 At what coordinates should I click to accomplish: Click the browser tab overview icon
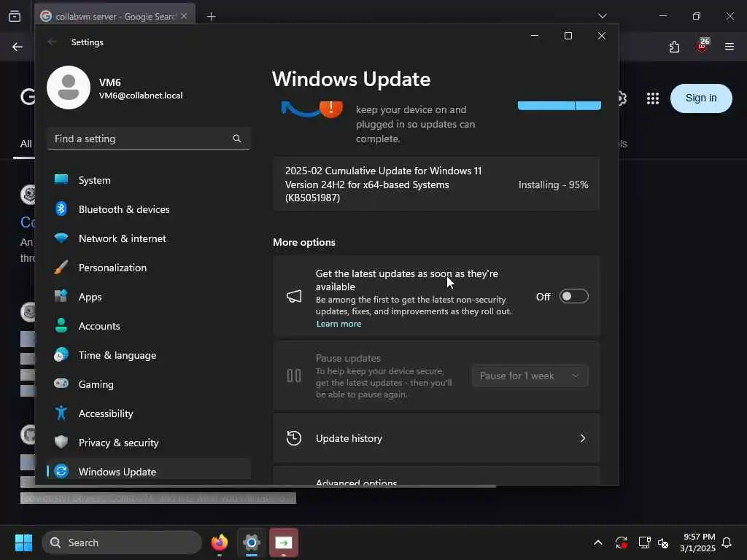coord(15,16)
